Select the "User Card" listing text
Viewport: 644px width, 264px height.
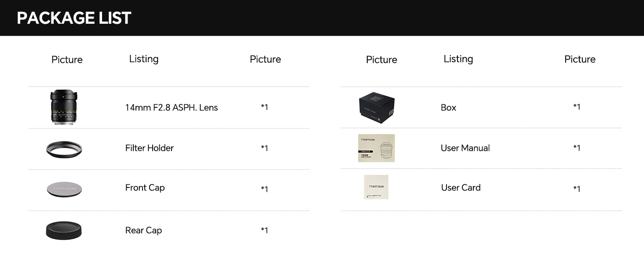461,187
